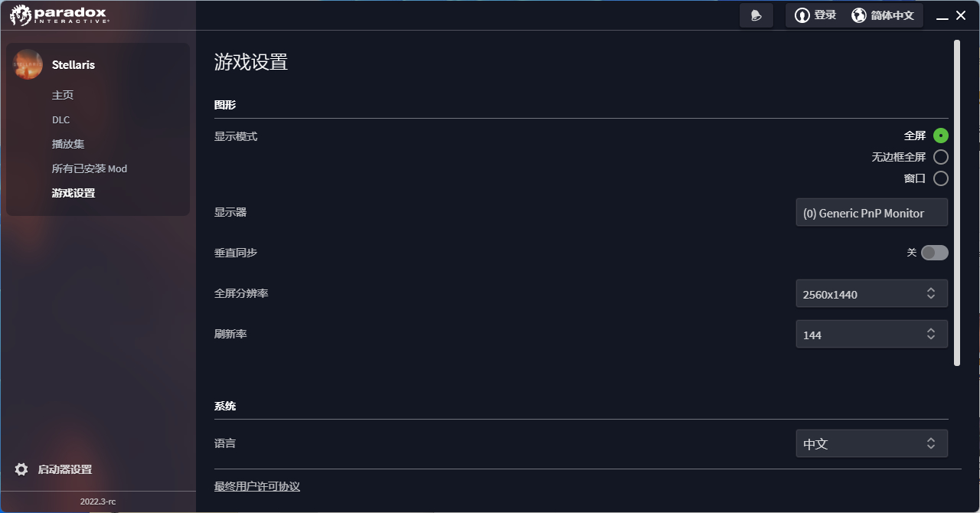Viewport: 980px width, 513px height.
Task: Open the Generic PnP Monitor display selector
Action: click(872, 213)
